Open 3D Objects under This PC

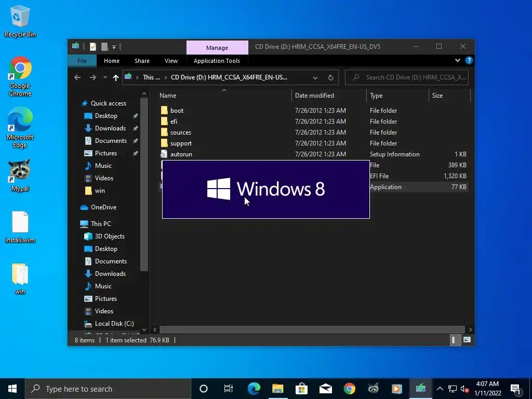tap(110, 236)
